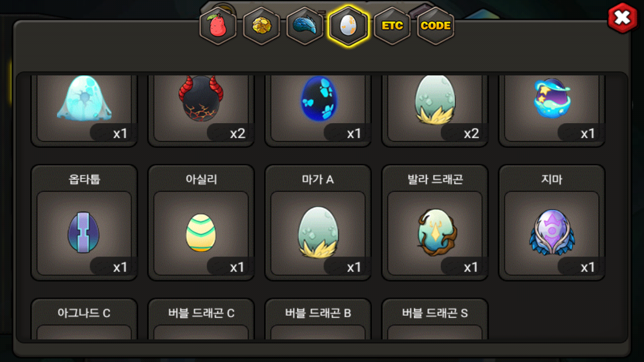Pick the dark blue spotted egg

[318, 110]
